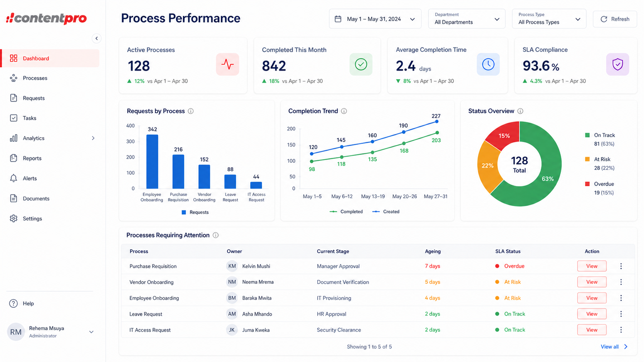Click the 227 data point on Created line
Screen dimensions: 644x362
[x=437, y=122]
